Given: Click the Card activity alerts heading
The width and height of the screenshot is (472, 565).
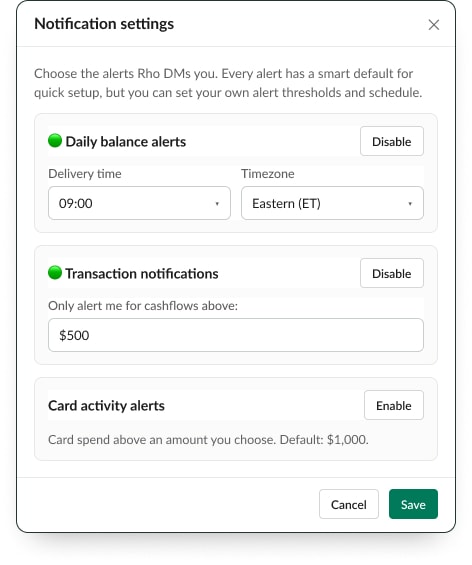Looking at the screenshot, I should [106, 406].
